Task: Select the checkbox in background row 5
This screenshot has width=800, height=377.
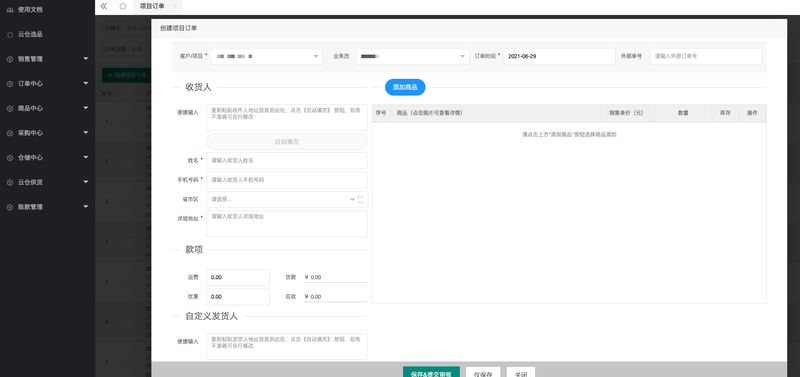Action: coord(129,282)
